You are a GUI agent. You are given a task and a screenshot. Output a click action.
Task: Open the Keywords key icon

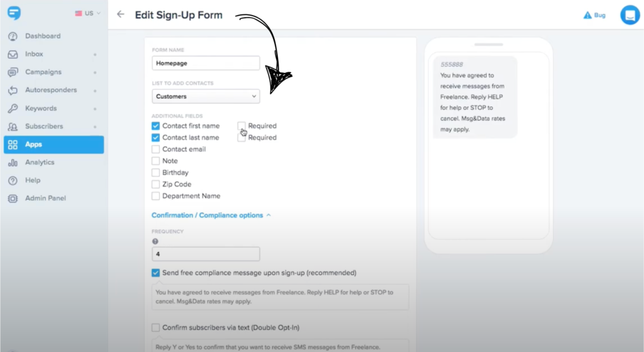coord(13,108)
